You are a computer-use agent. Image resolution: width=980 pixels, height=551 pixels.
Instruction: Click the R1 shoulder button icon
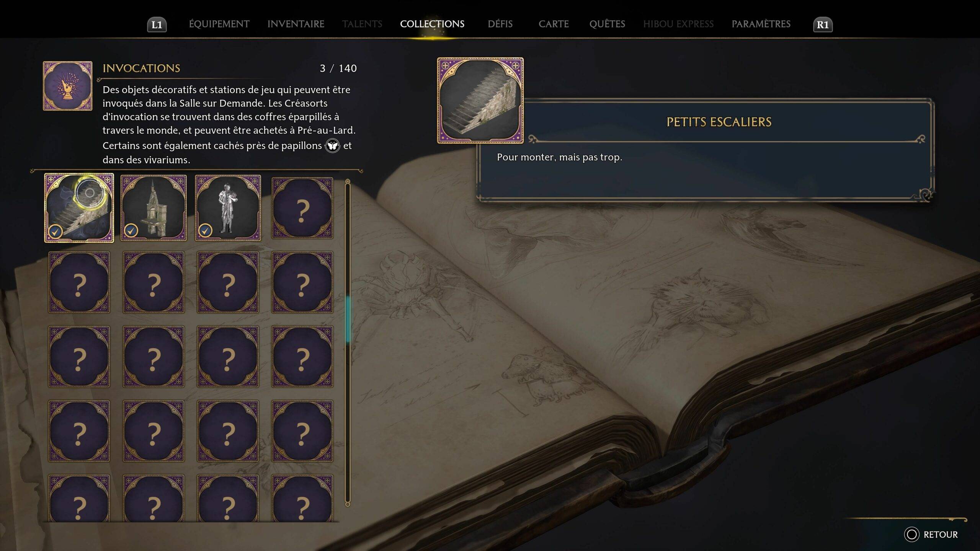point(823,25)
